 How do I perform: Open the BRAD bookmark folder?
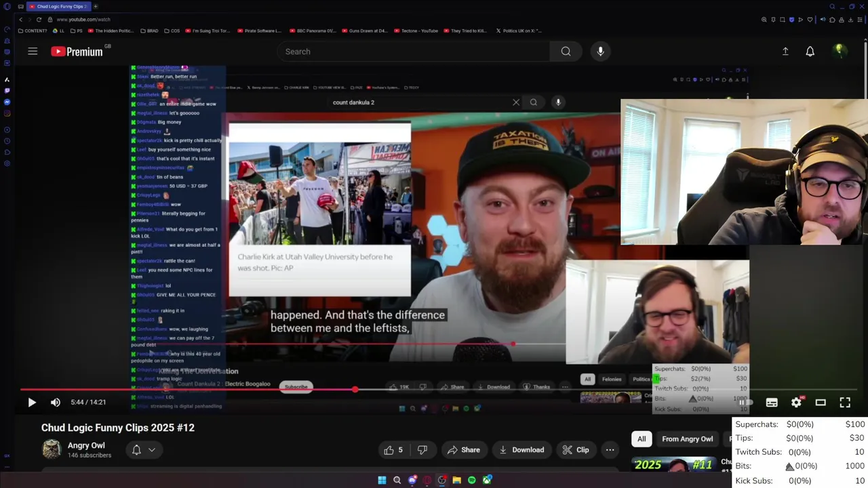pyautogui.click(x=149, y=30)
